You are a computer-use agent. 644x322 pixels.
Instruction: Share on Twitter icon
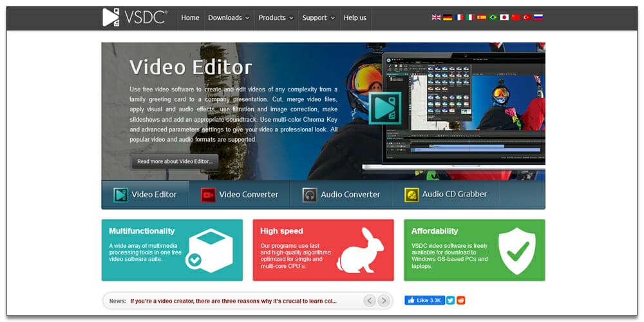coord(451,300)
